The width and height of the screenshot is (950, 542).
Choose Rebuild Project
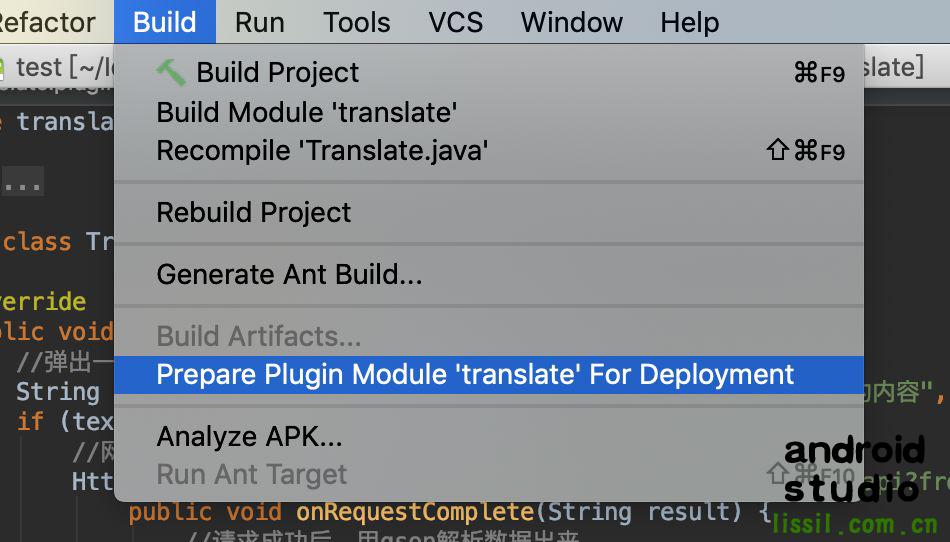(x=488, y=213)
